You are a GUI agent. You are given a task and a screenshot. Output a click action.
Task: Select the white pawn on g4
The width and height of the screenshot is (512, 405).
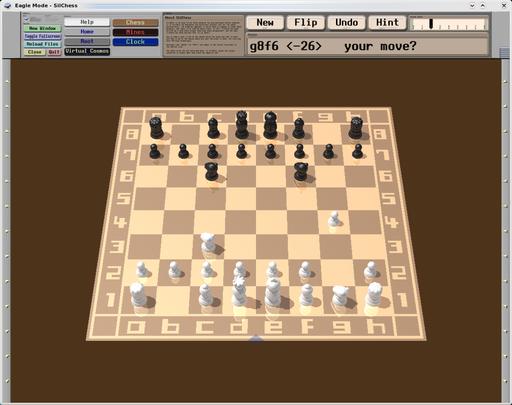[x=334, y=219]
